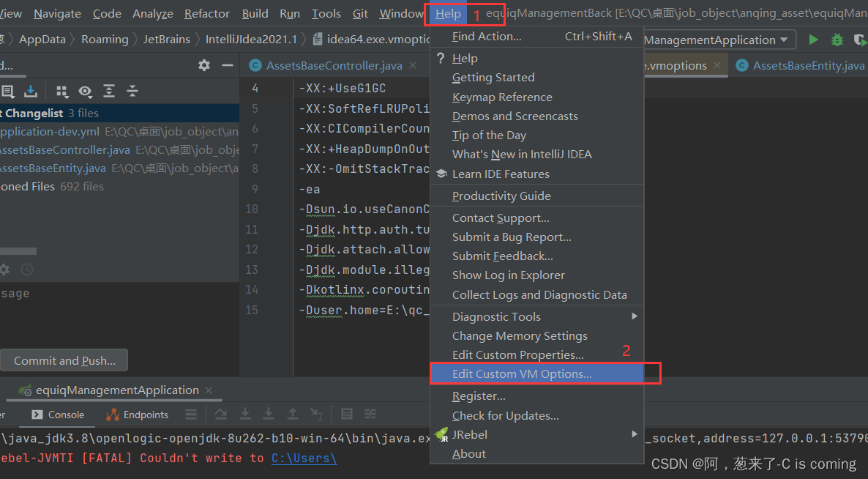
Task: Click the Collapse All icon in commit toolbar
Action: pyautogui.click(x=132, y=92)
